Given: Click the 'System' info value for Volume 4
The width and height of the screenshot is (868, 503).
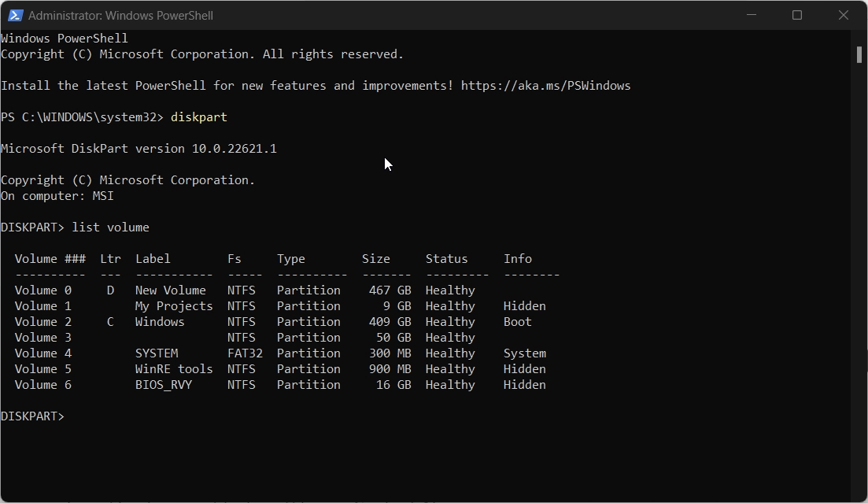Looking at the screenshot, I should coord(525,353).
